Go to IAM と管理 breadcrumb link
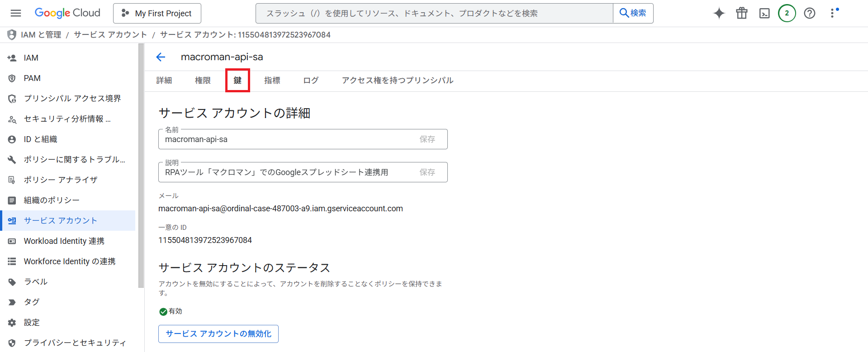868x352 pixels. [x=41, y=35]
